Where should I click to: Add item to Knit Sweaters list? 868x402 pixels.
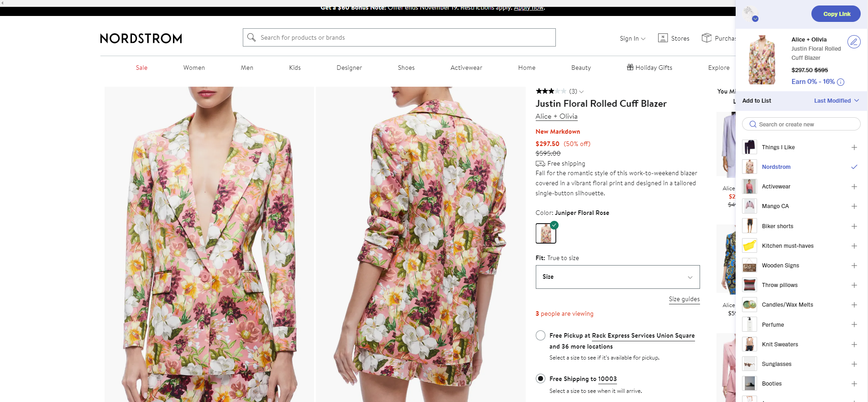pos(854,345)
